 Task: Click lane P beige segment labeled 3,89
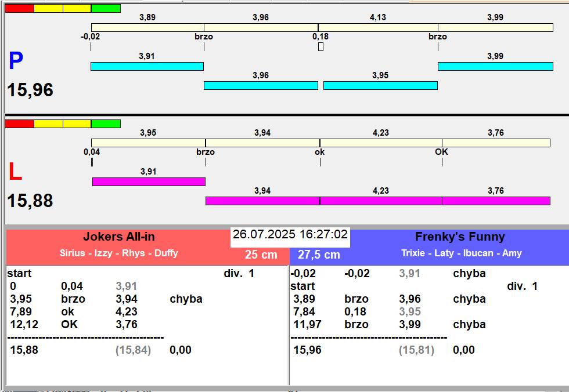click(147, 27)
